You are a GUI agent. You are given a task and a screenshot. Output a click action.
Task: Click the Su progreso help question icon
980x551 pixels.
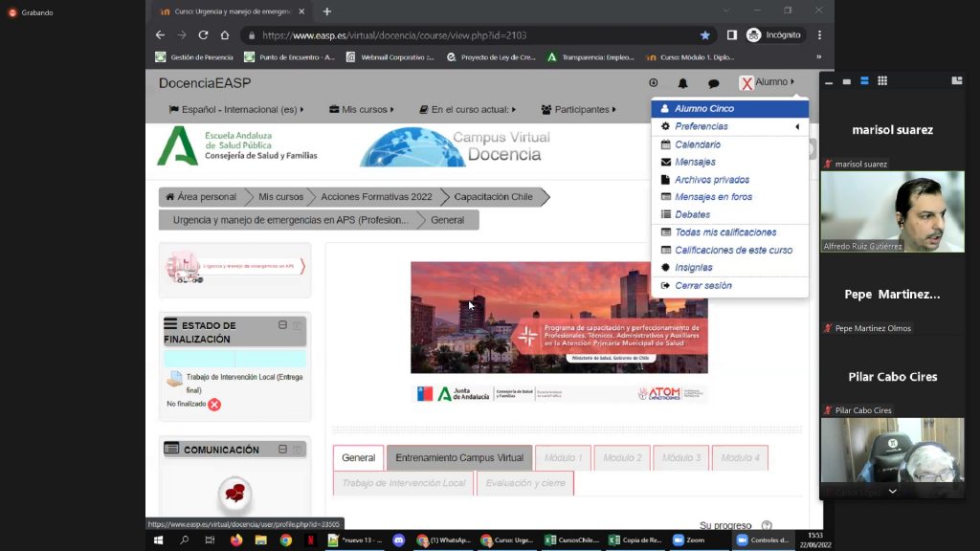point(766,525)
